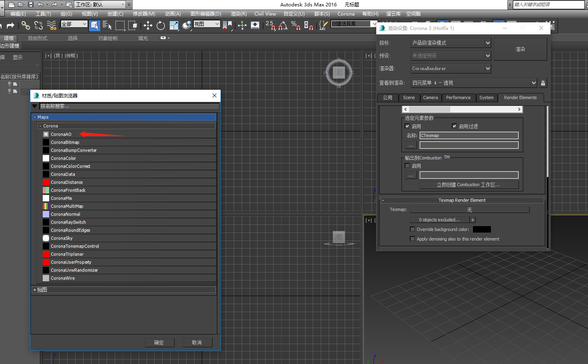Click the Select and Manipulate icon
588x364 pixels.
(x=242, y=26)
